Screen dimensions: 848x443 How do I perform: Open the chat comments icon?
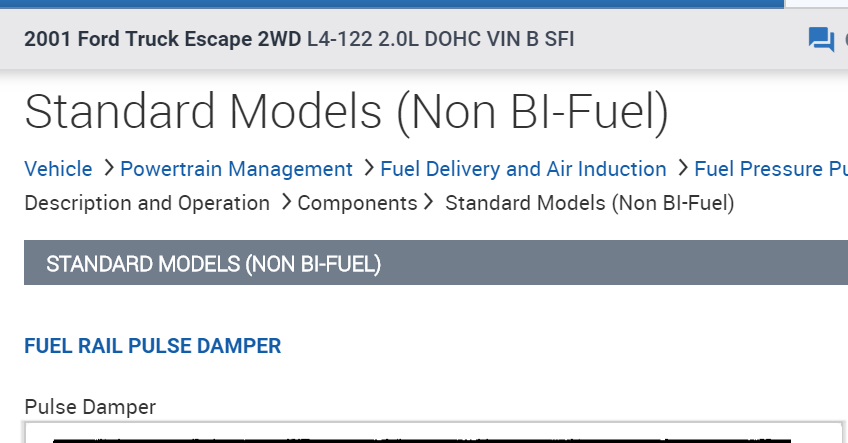point(821,40)
